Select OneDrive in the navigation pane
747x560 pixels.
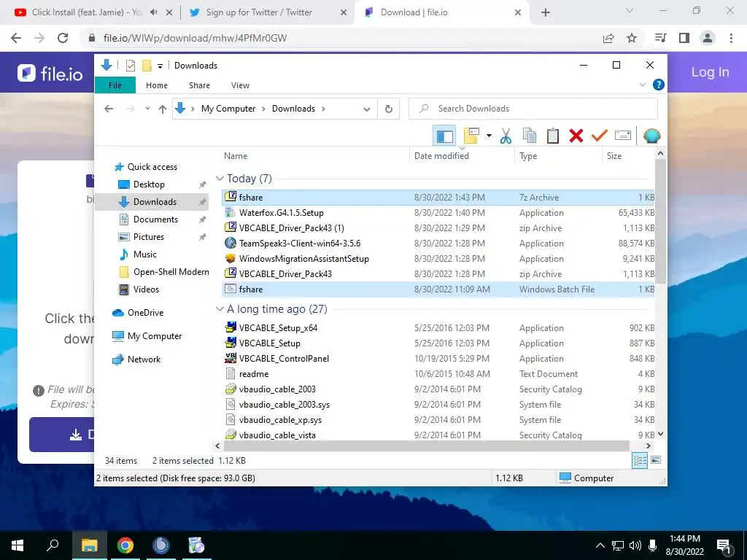pos(145,313)
